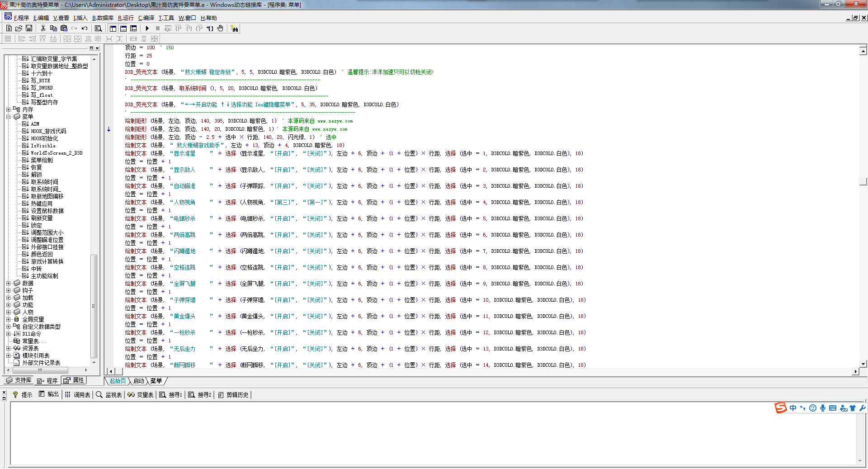
Task: Toggle the left work panel layout button
Action: [x=113, y=28]
